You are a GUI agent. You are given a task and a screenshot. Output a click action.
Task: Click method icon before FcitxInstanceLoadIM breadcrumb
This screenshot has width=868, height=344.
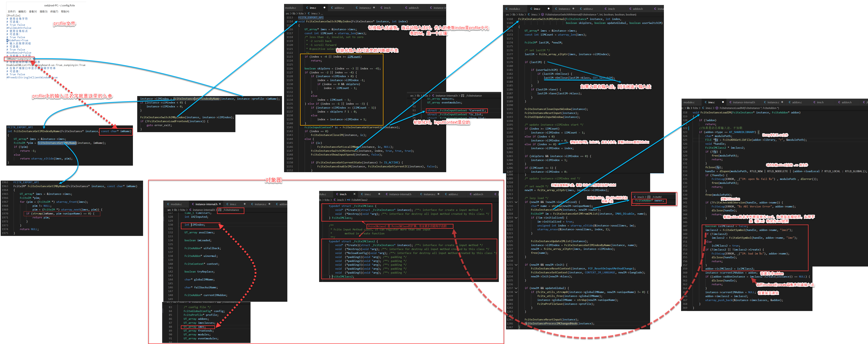pyautogui.click(x=717, y=108)
